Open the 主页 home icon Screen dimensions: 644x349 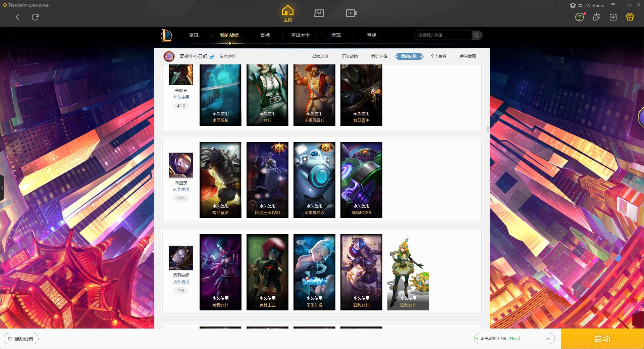click(x=288, y=14)
